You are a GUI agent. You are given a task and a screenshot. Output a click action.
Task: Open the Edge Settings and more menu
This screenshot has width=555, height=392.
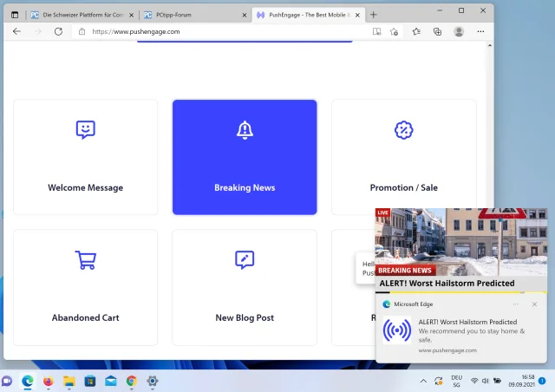tap(481, 31)
